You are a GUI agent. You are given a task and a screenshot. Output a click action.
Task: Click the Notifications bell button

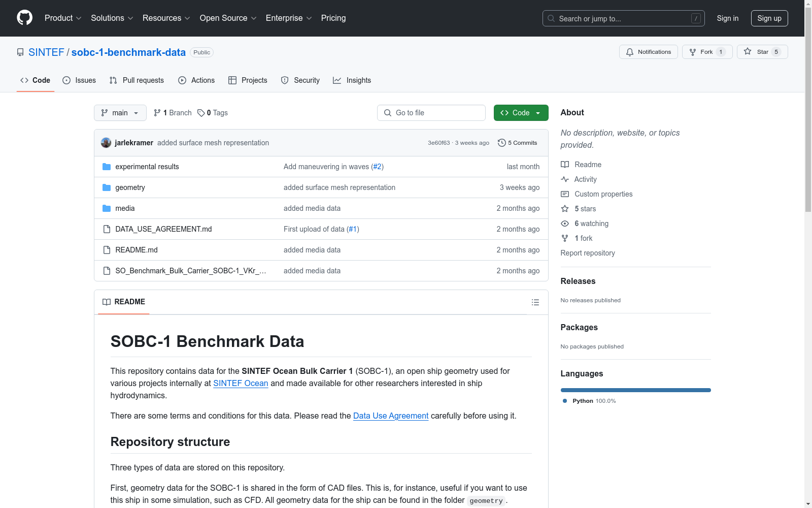point(648,52)
